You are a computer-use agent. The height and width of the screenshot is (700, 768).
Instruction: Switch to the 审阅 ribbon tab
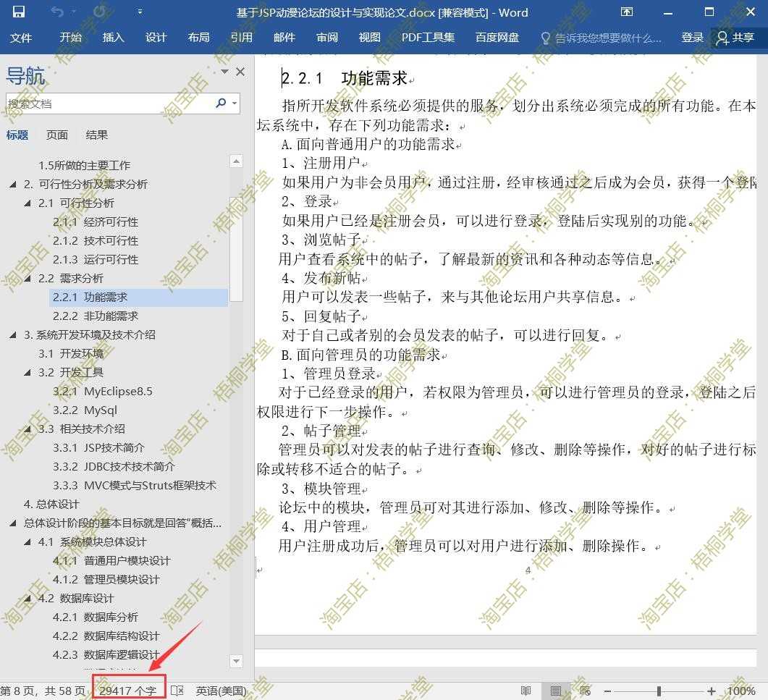[x=326, y=38]
